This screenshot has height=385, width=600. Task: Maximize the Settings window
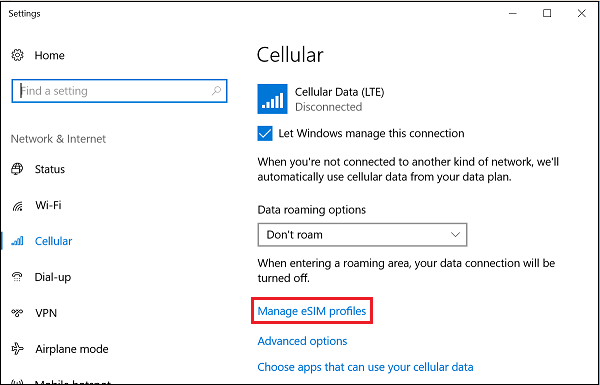pyautogui.click(x=547, y=13)
